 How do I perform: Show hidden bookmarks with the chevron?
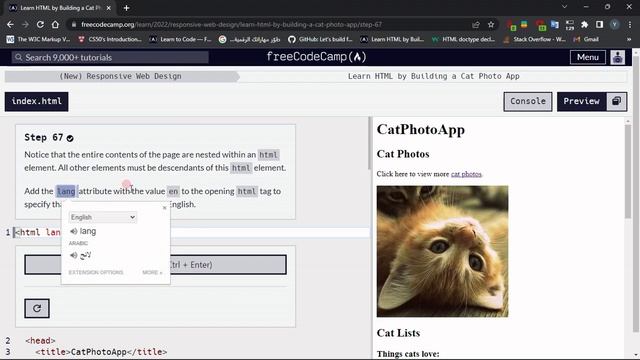tap(629, 39)
